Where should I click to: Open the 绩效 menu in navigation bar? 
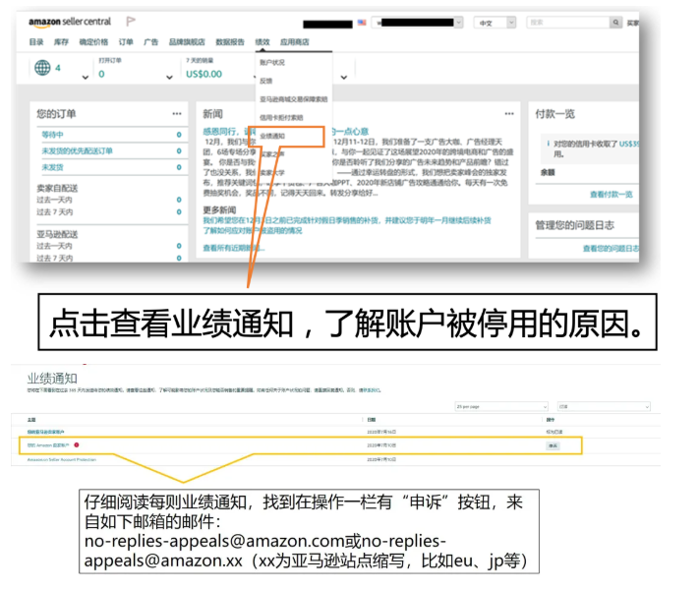(262, 42)
